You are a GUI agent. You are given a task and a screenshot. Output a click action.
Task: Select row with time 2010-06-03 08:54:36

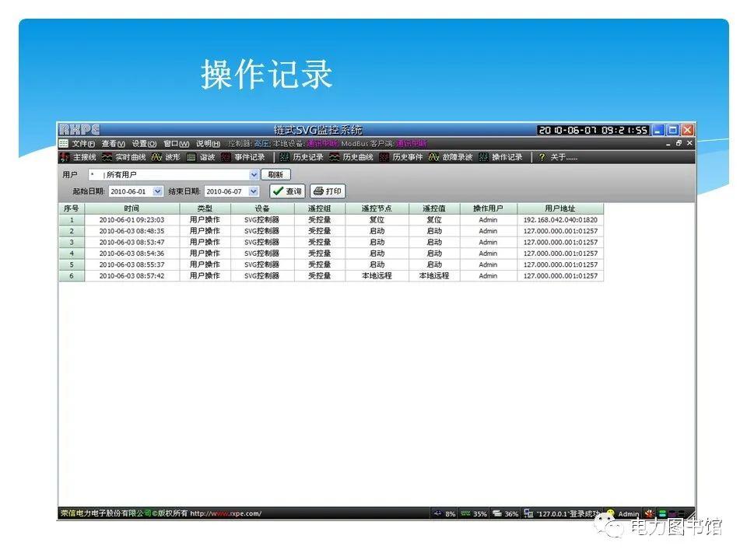[x=331, y=254]
